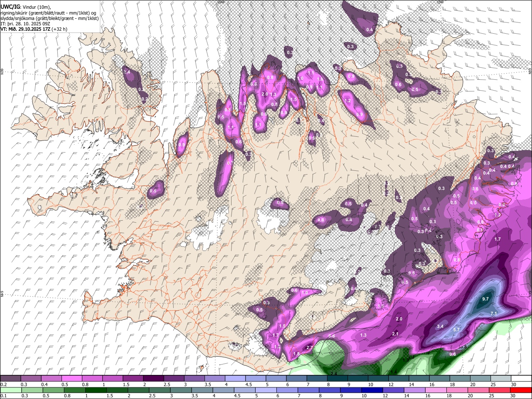Click the UWC/IG title text

click(10, 7)
